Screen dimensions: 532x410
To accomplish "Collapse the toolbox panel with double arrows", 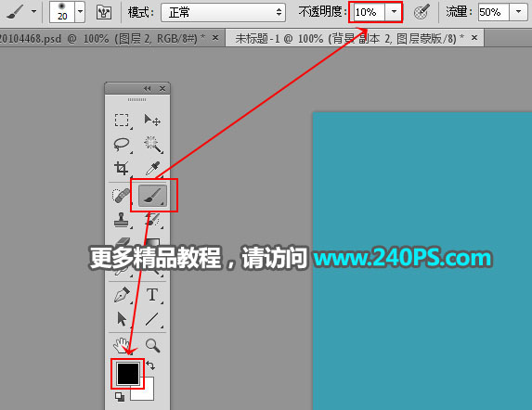I will [147, 88].
